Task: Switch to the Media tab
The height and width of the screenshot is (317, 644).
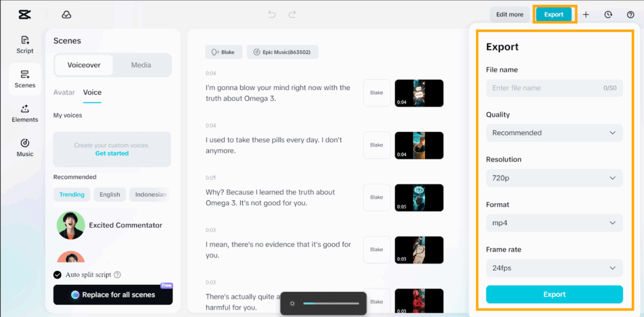Action: click(142, 65)
